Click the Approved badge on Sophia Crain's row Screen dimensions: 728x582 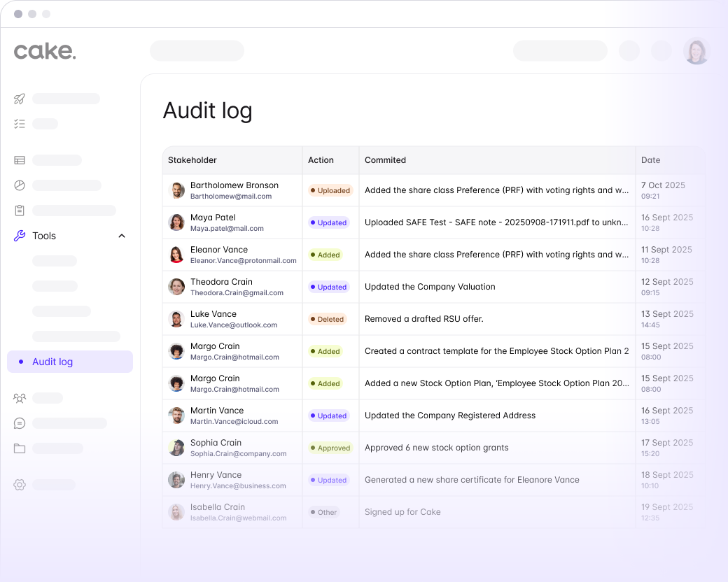tap(330, 448)
